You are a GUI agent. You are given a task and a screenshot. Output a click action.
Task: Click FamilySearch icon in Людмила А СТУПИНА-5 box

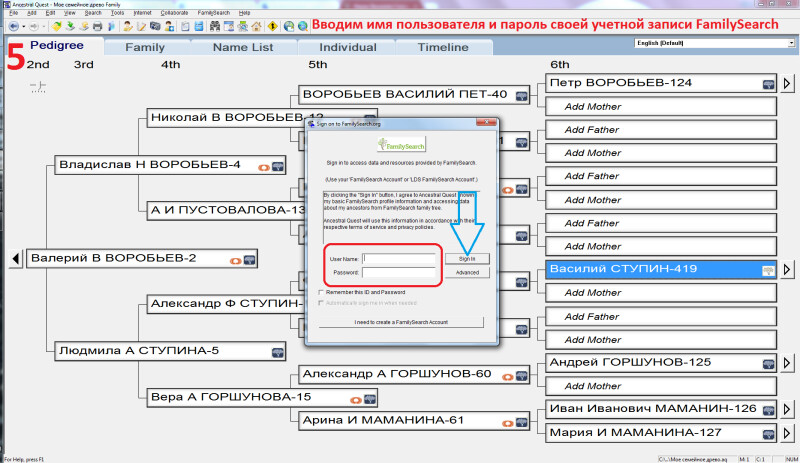278,352
